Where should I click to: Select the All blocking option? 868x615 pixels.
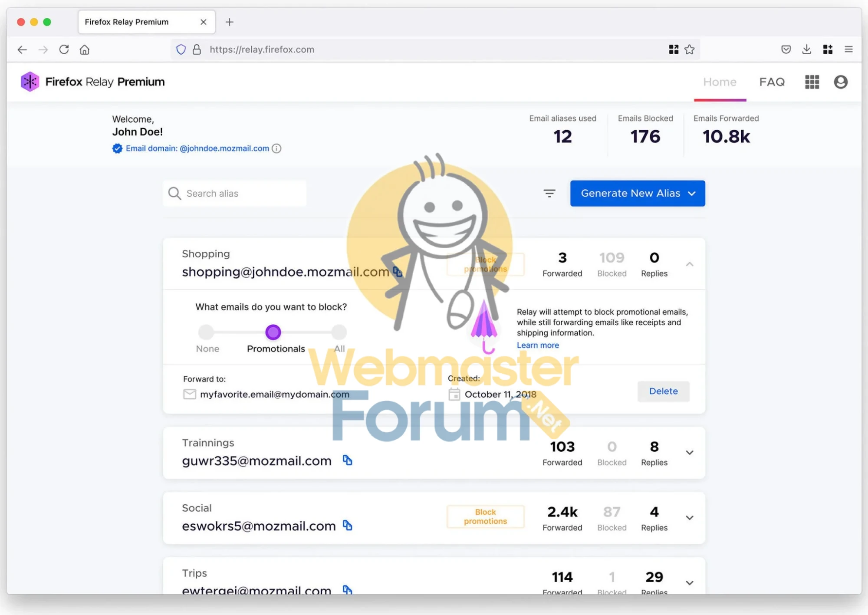tap(339, 332)
